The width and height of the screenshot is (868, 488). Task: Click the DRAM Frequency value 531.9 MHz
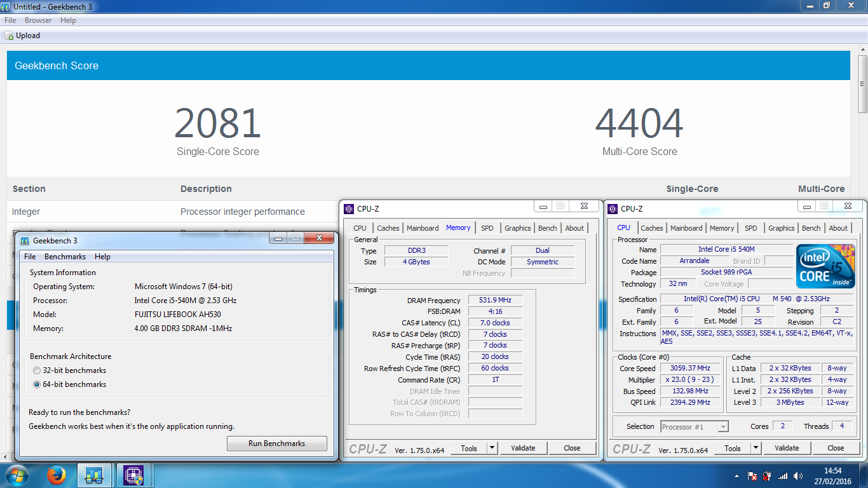click(x=495, y=300)
